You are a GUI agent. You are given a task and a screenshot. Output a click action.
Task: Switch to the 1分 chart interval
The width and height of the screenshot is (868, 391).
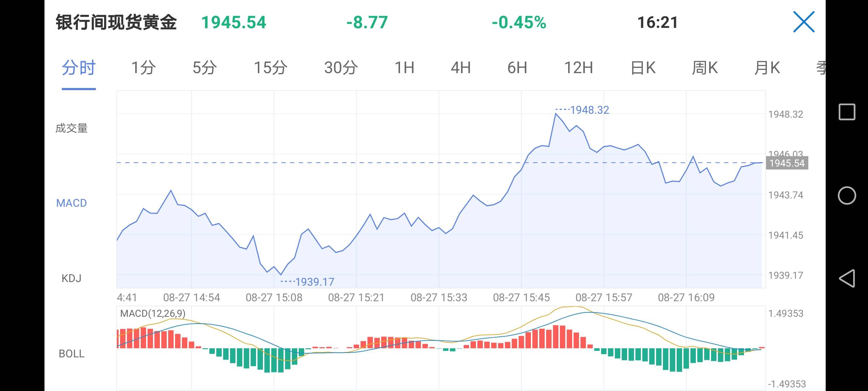(x=143, y=68)
